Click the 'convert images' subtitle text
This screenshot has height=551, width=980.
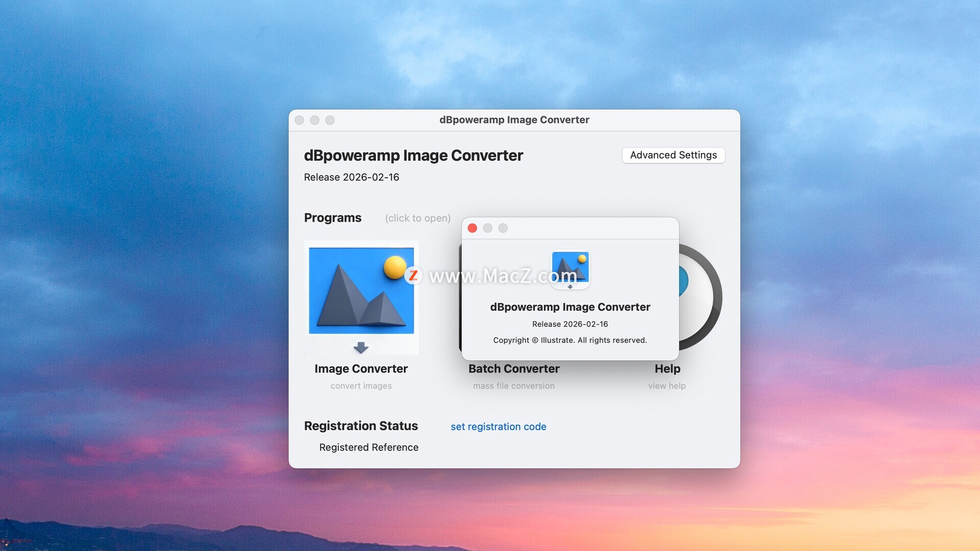(x=361, y=386)
